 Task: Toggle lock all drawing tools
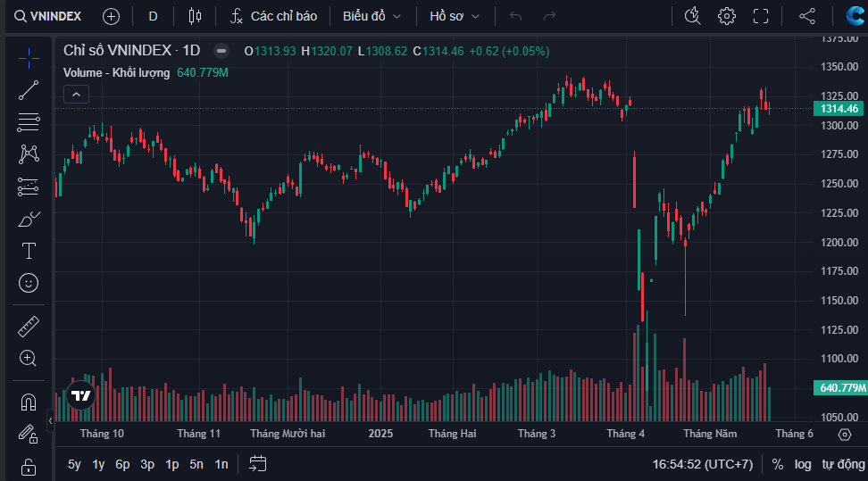[x=29, y=468]
